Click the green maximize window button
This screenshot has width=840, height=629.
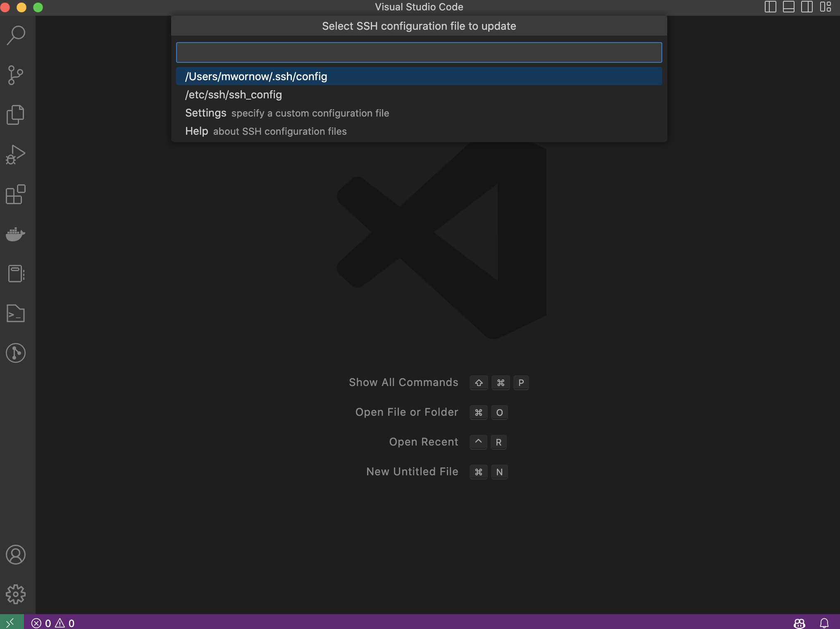pyautogui.click(x=38, y=7)
